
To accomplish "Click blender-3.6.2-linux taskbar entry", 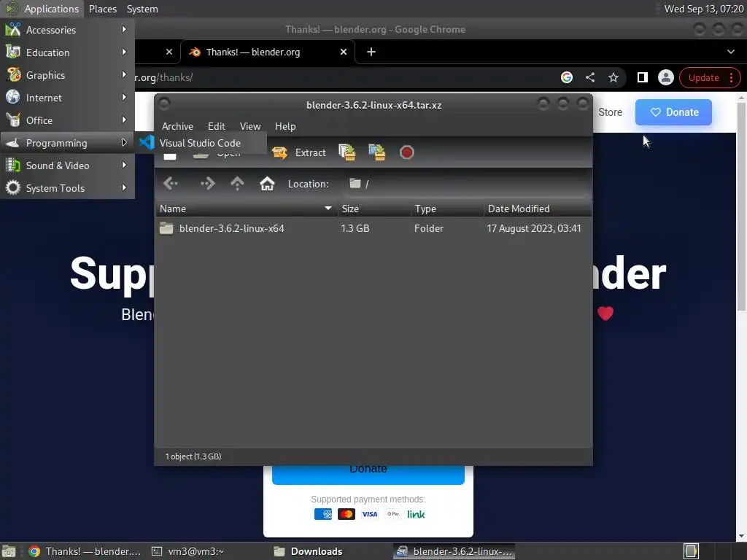I will tap(454, 551).
